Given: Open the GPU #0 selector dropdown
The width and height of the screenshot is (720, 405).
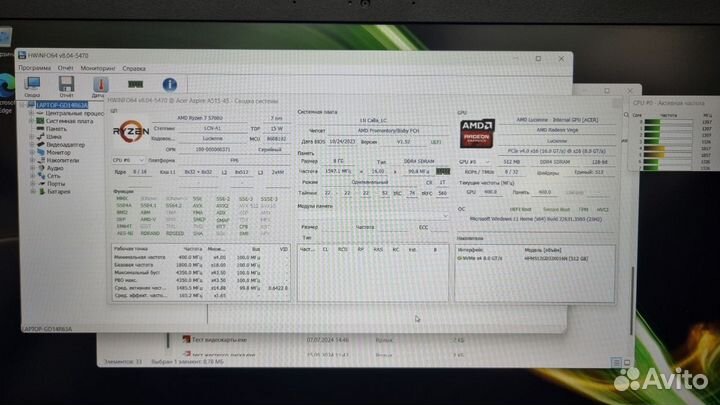Looking at the screenshot, I should pos(474,162).
